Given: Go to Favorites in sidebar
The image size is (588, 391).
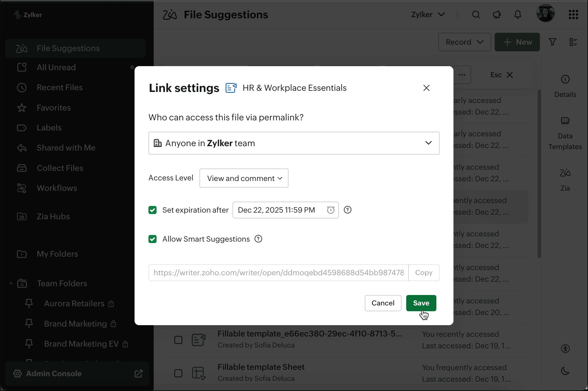Looking at the screenshot, I should [x=54, y=108].
